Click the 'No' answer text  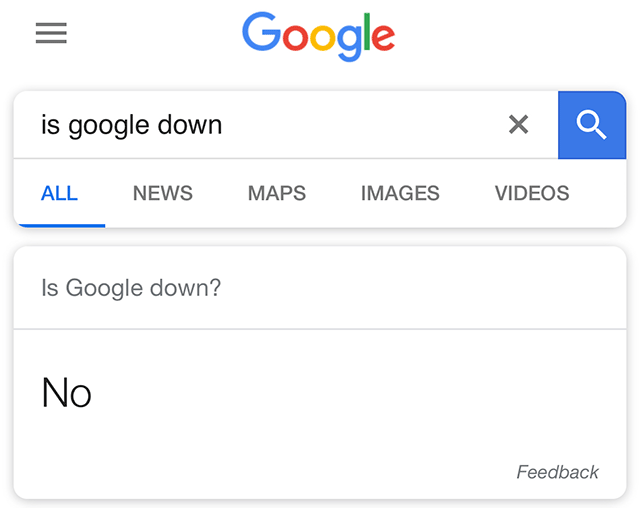click(66, 393)
